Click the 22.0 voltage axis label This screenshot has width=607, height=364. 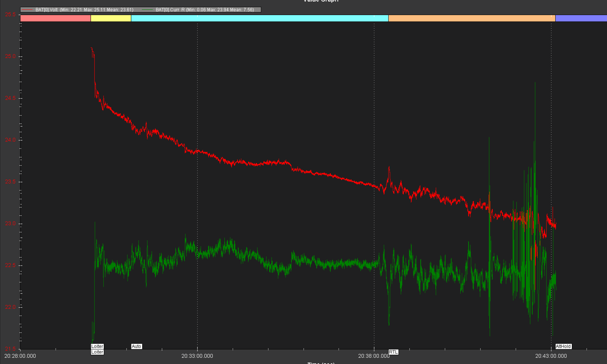click(x=10, y=307)
